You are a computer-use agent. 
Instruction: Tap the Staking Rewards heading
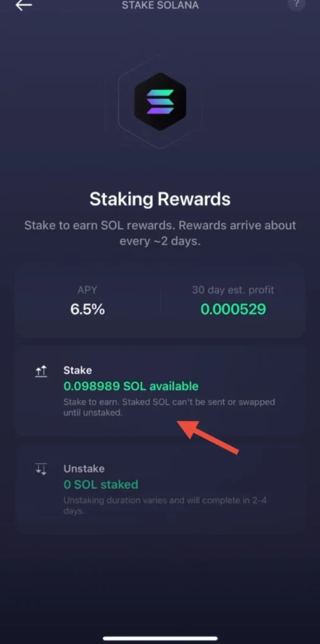pos(160,199)
